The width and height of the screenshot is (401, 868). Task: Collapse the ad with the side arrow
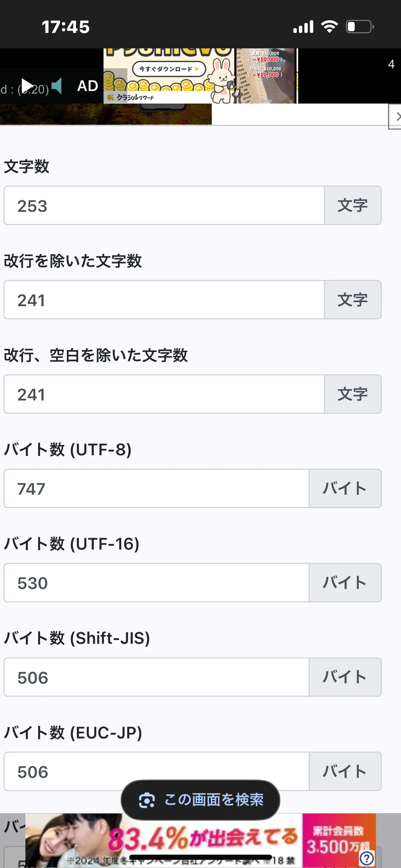pyautogui.click(x=396, y=116)
